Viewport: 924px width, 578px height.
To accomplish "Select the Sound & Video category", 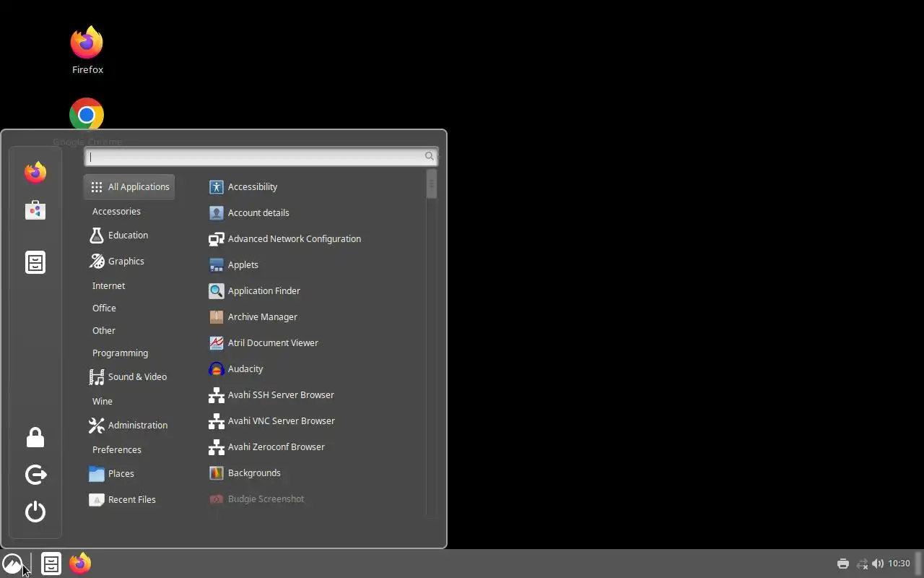I will [x=129, y=376].
